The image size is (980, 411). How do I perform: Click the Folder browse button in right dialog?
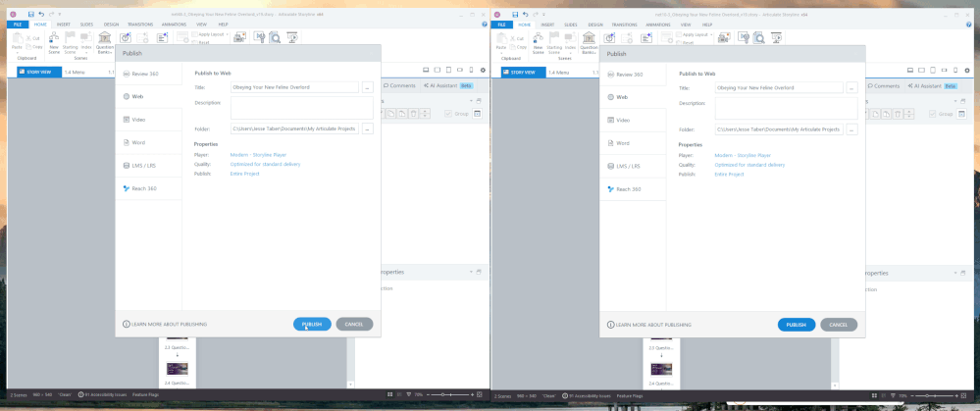(851, 129)
